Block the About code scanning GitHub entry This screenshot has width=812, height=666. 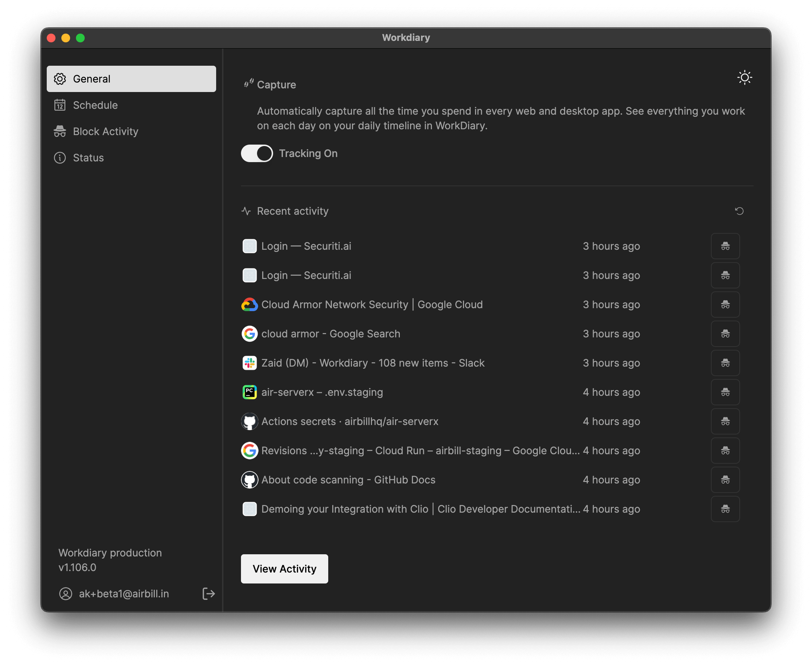pos(725,480)
